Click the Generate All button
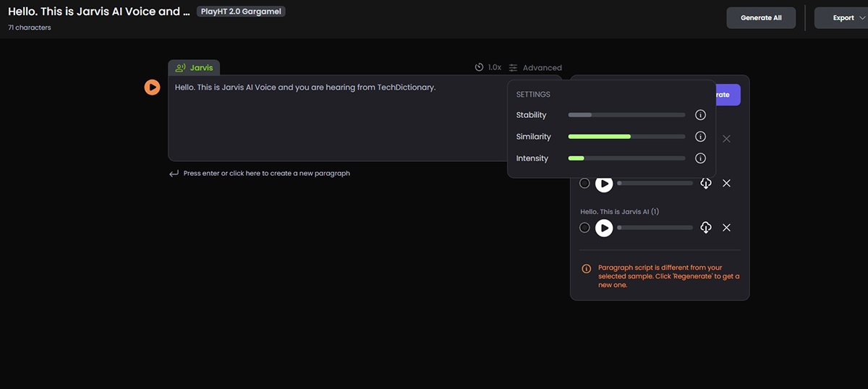 pyautogui.click(x=761, y=18)
